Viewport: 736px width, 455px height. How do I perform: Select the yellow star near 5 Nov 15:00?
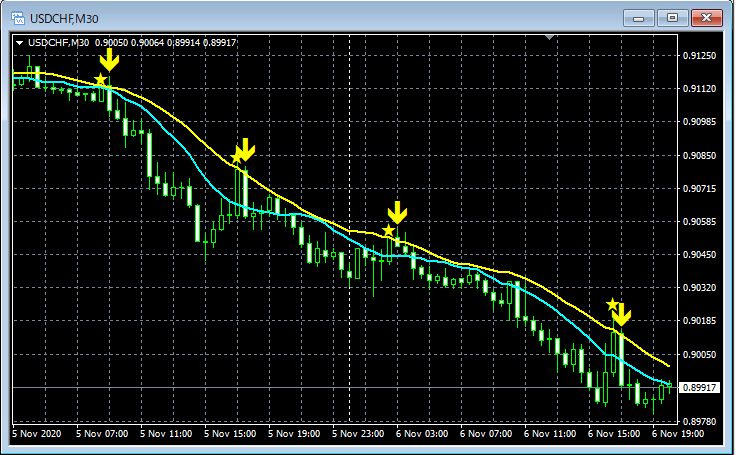point(236,157)
